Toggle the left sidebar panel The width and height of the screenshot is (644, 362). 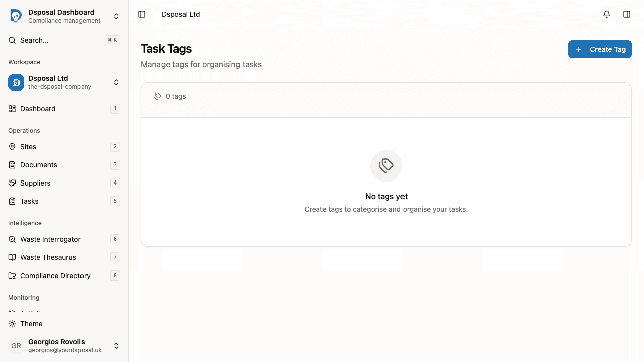(141, 14)
